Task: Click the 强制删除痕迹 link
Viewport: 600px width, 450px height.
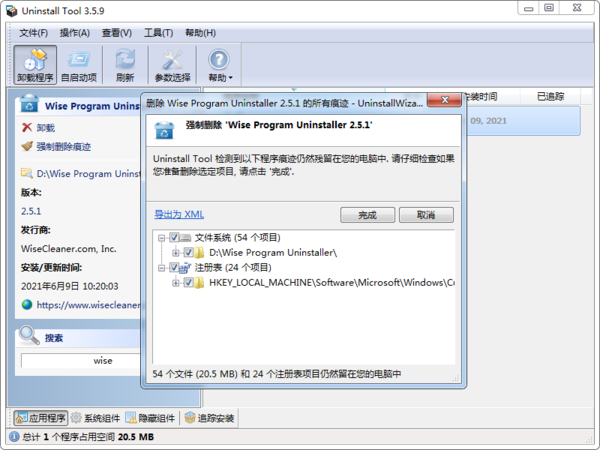Action: point(64,147)
